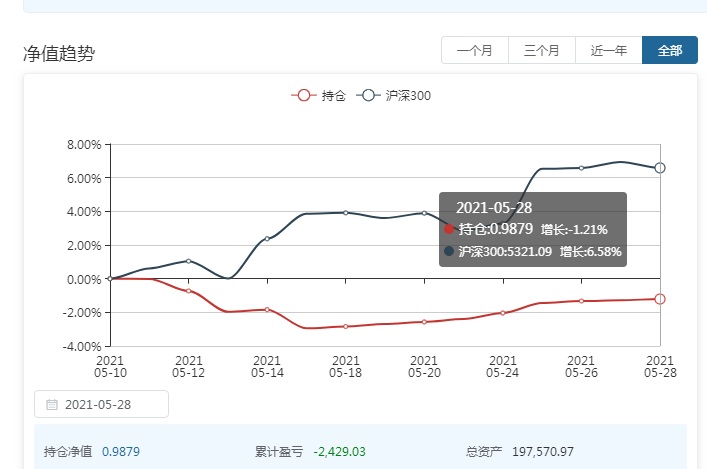Click the 持仓 data point at 05-14
The width and height of the screenshot is (707, 469).
coord(267,310)
